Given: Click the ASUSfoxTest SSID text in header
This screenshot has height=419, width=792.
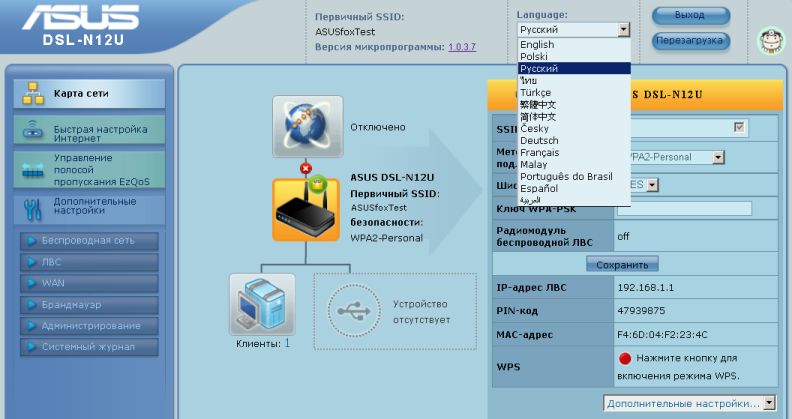Looking at the screenshot, I should coord(345,32).
